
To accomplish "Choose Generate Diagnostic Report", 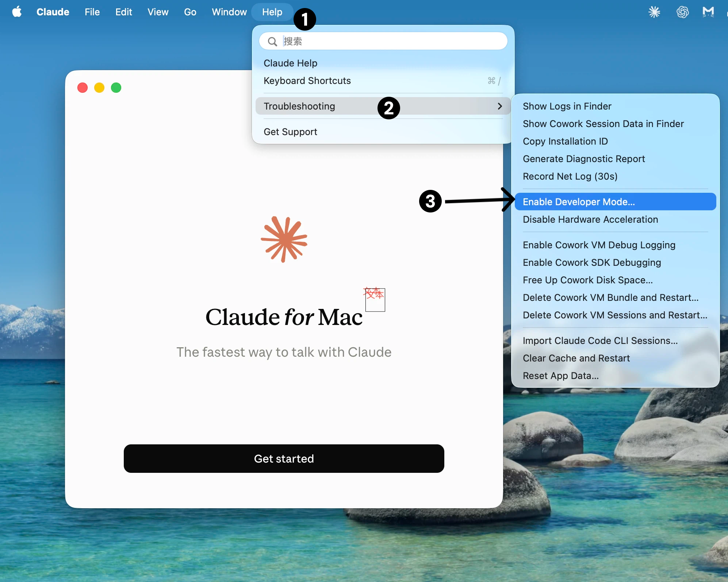I will coord(616,159).
